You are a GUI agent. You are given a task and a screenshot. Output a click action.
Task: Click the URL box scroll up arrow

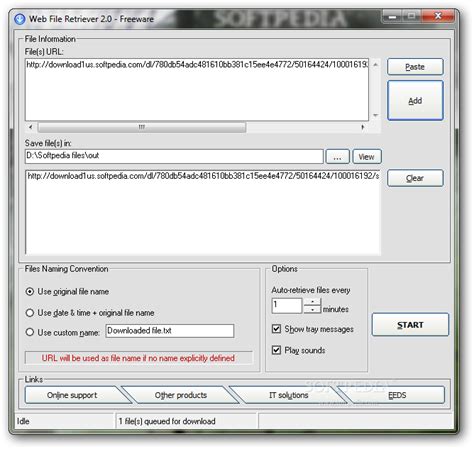pos(375,64)
